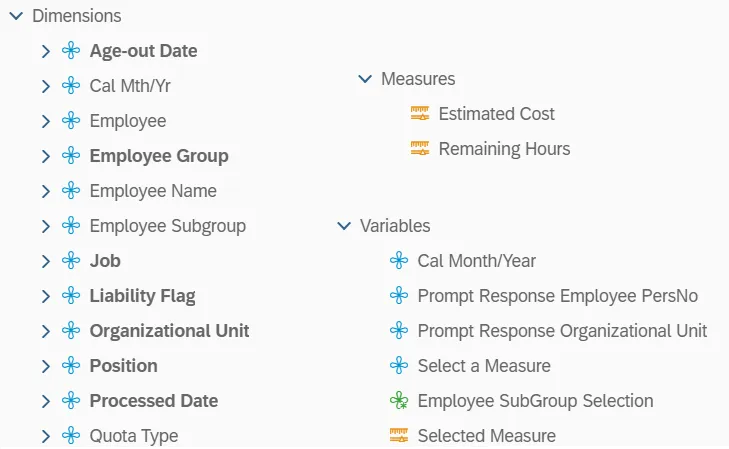Click the dimension icon beside Age-out Date
This screenshot has height=449, width=729.
tap(71, 51)
